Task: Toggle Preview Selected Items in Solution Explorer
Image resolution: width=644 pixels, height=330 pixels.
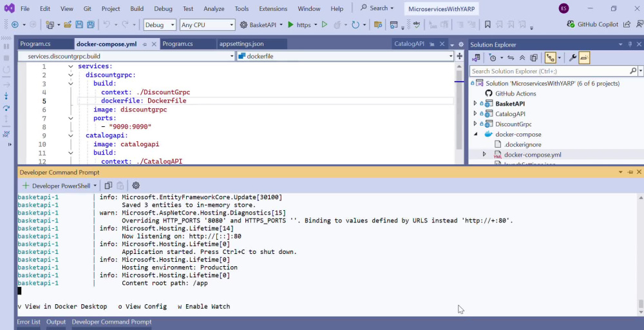Action: click(x=585, y=58)
